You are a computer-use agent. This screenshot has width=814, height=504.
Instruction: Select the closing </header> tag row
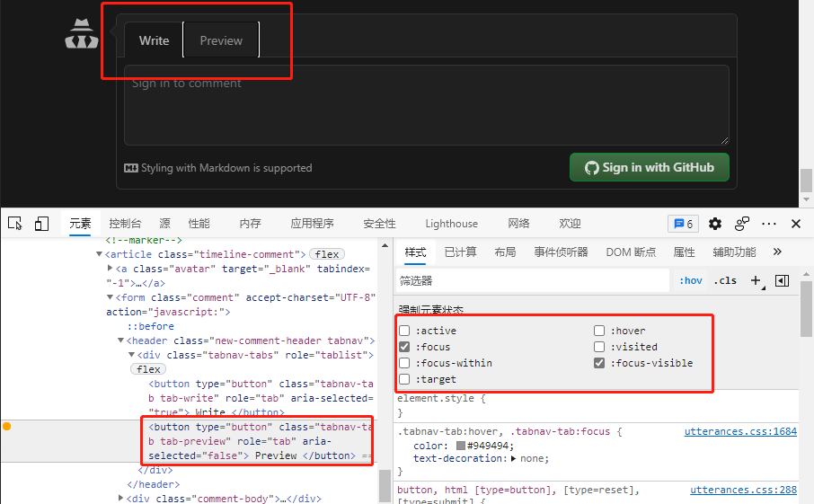pyautogui.click(x=154, y=483)
